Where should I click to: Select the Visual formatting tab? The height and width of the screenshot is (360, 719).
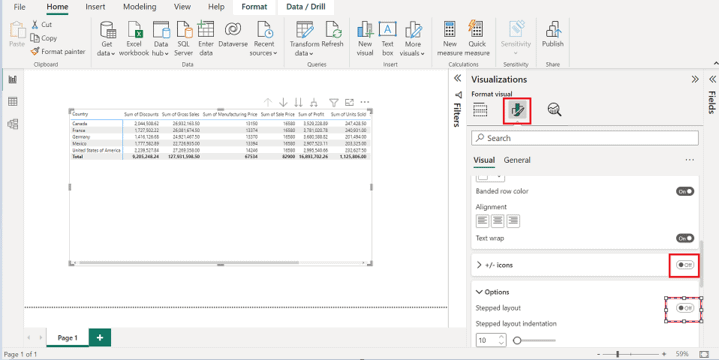484,160
